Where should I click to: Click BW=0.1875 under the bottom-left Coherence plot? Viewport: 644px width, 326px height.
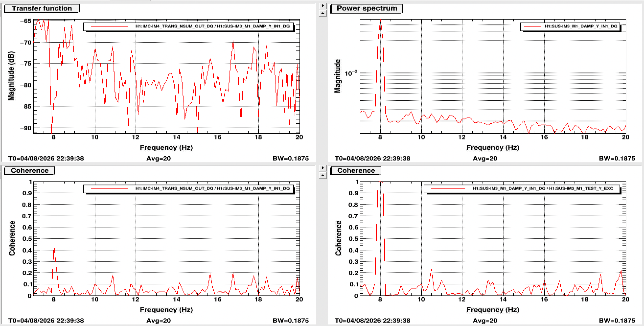click(291, 321)
